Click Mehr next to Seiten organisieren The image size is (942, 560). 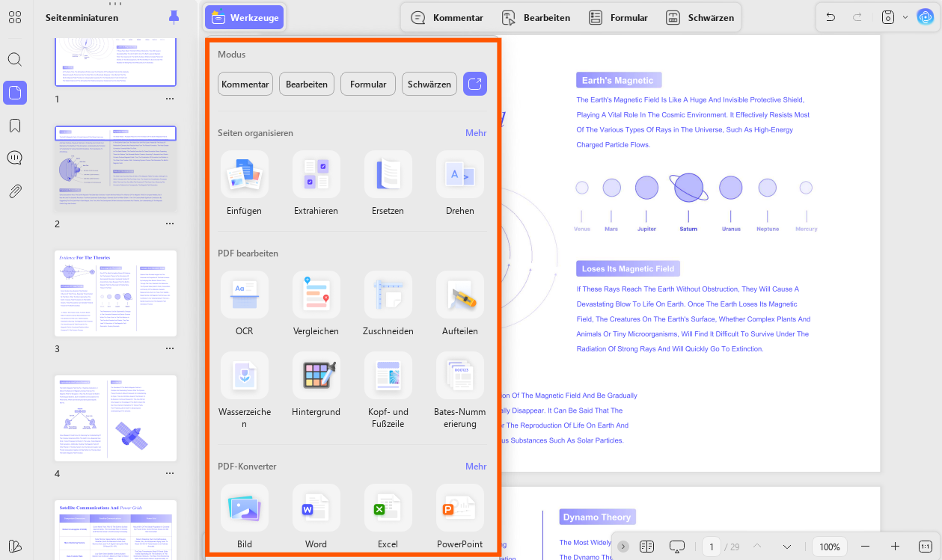click(476, 132)
